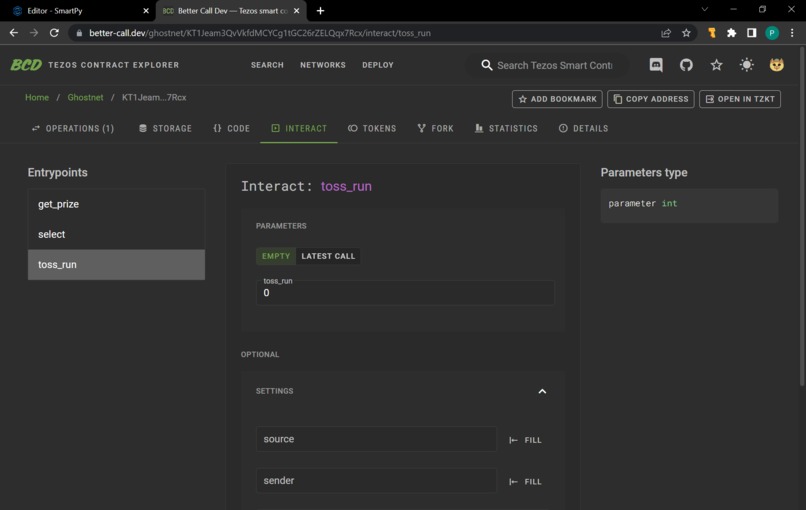Click the Open in TzKT button
The height and width of the screenshot is (510, 806).
[x=740, y=99]
